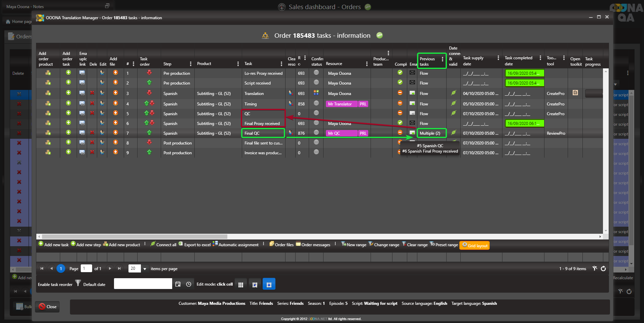Add order product on row 5
This screenshot has width=644, height=323.
tap(48, 114)
